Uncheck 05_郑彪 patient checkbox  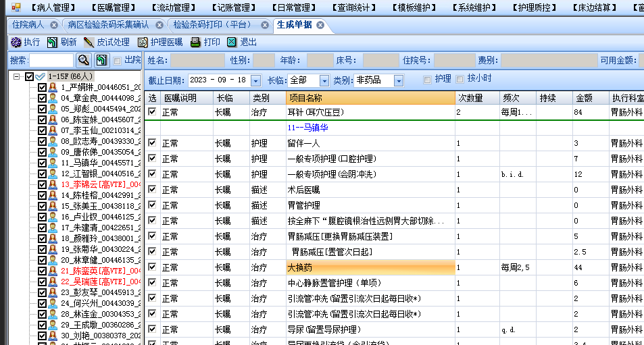[42, 109]
